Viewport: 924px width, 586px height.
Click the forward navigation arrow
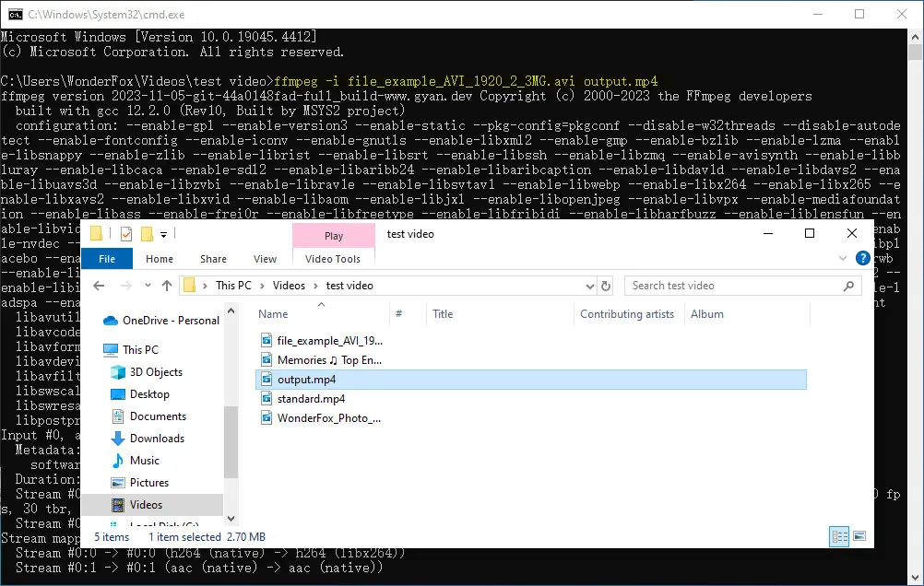click(125, 286)
